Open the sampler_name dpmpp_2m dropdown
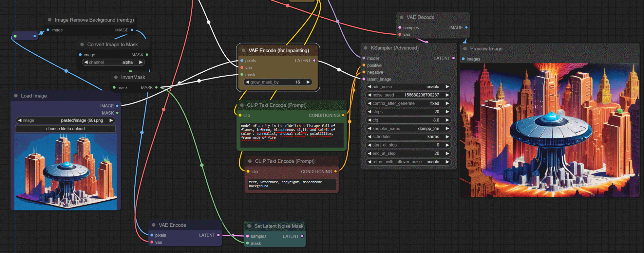Screen dimensions: 644x253 408,129
